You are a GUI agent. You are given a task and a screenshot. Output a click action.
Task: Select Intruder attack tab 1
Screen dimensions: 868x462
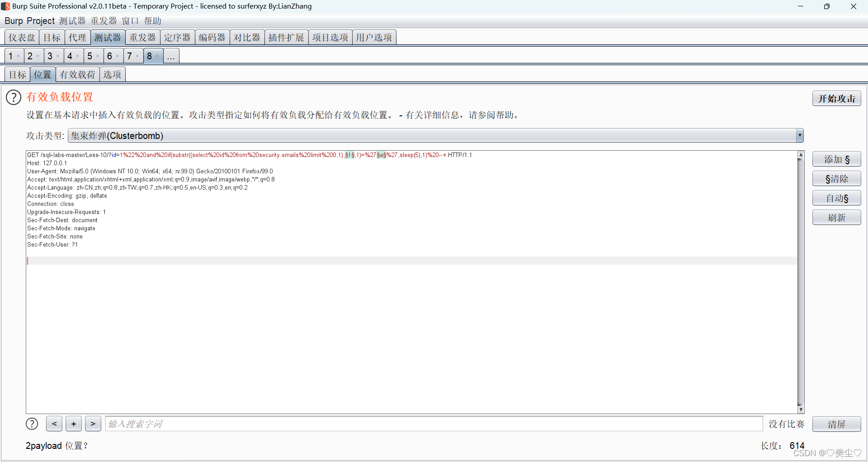11,56
